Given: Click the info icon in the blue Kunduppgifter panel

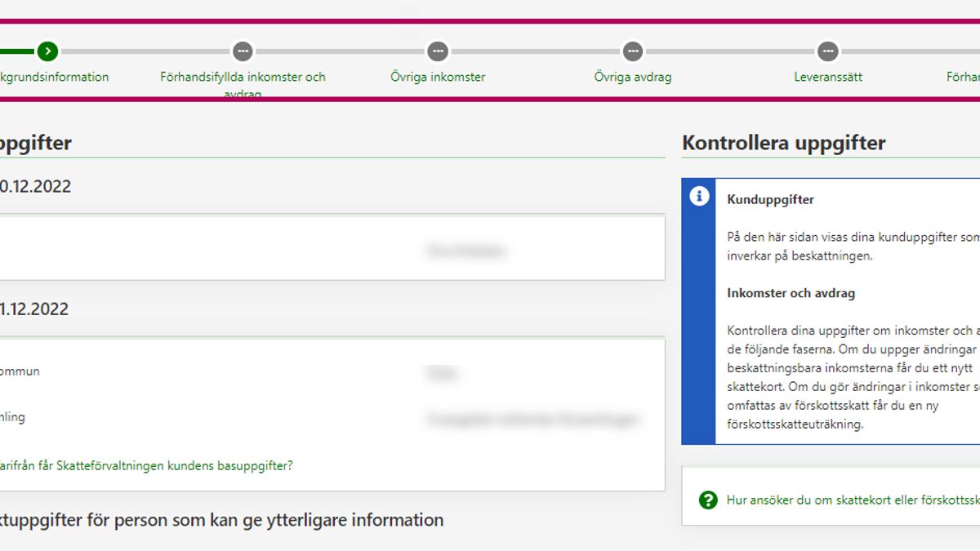Looking at the screenshot, I should (x=699, y=197).
